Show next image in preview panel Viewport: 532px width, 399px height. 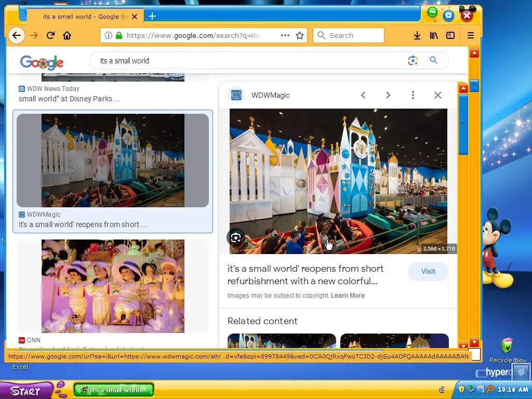(x=388, y=95)
